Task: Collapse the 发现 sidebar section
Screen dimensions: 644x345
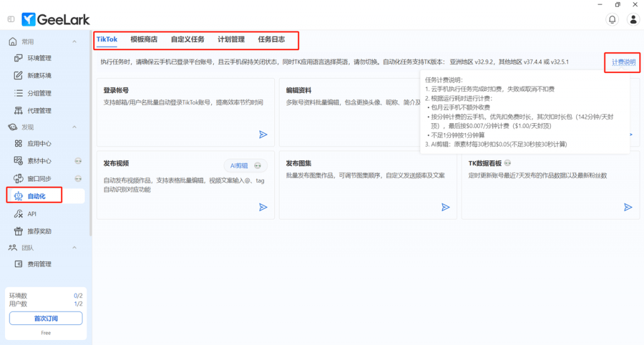Action: pos(75,127)
